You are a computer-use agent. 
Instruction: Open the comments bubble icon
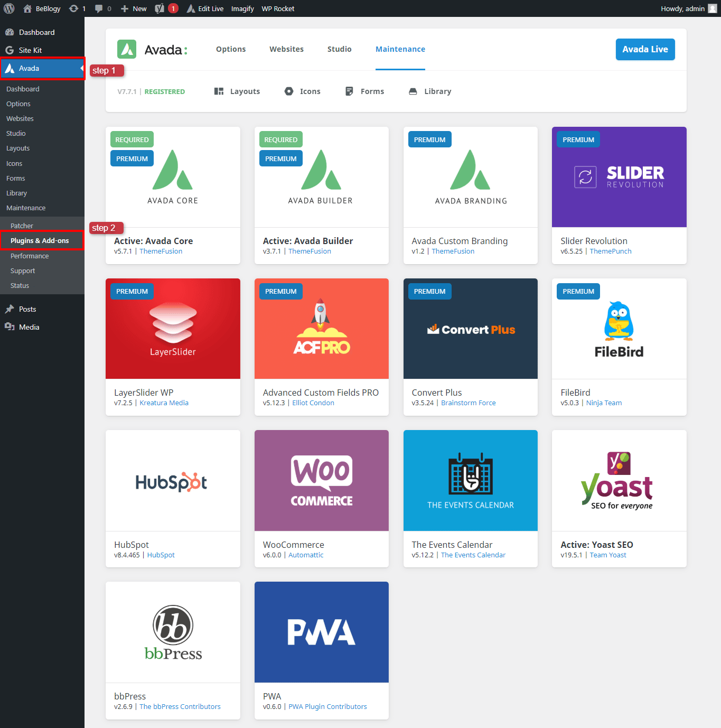point(99,8)
